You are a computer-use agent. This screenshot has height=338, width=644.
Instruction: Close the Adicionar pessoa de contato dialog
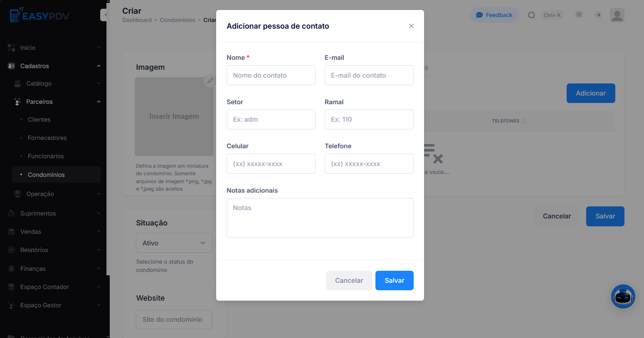tap(411, 26)
